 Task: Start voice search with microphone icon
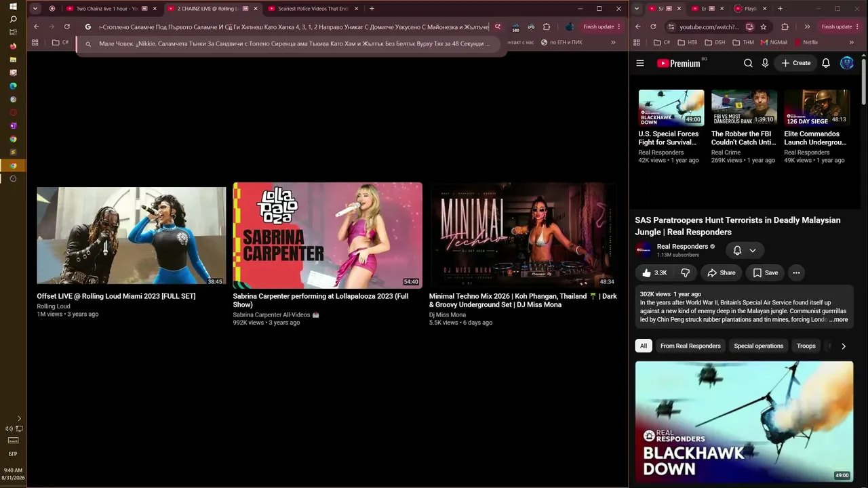click(x=765, y=63)
